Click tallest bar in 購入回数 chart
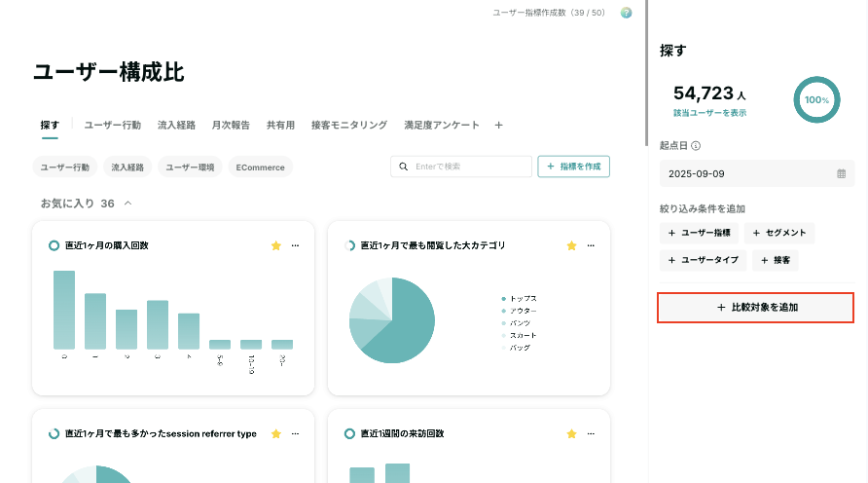The height and width of the screenshot is (483, 868). click(64, 310)
